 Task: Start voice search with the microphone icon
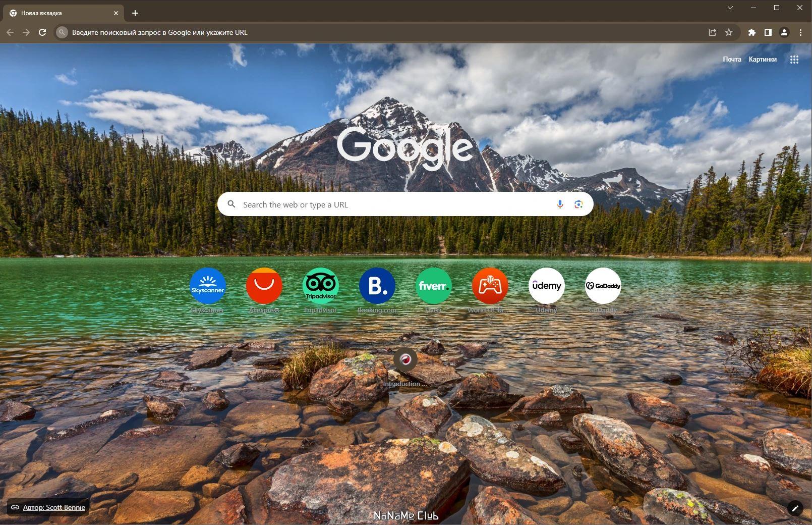[x=559, y=204]
